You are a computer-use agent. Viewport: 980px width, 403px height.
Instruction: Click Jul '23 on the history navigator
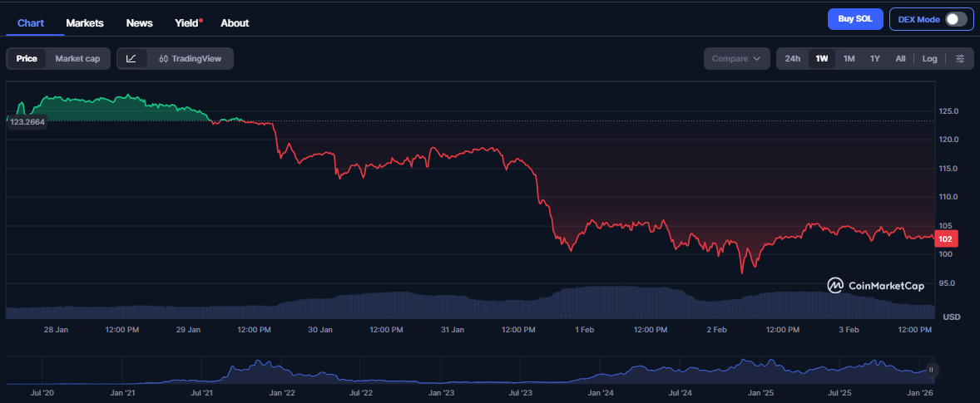521,394
